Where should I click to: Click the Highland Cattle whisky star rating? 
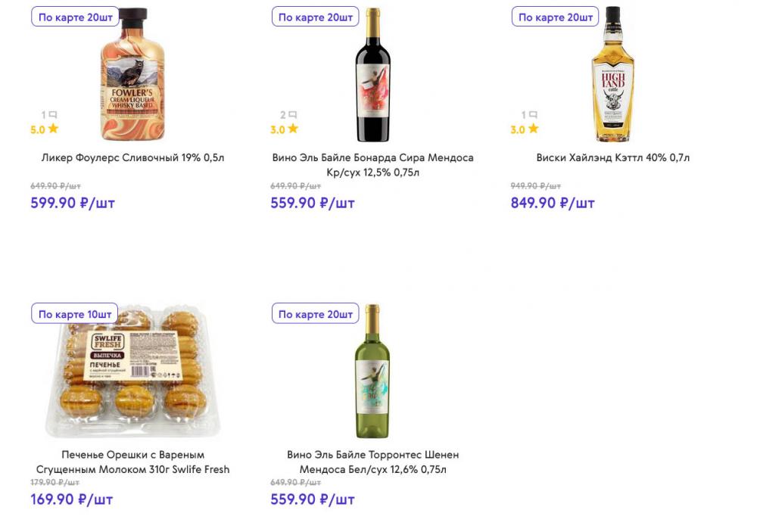(525, 129)
